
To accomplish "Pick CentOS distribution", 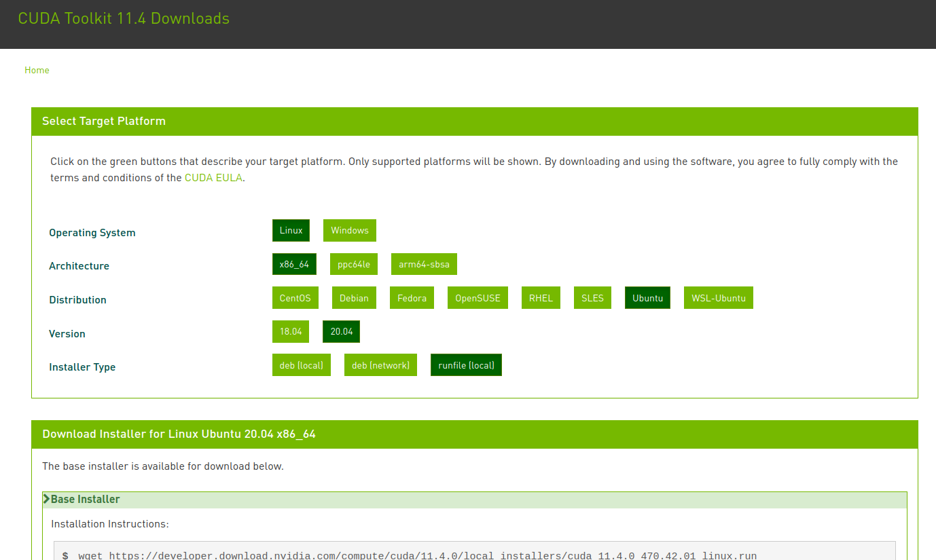I will [295, 298].
